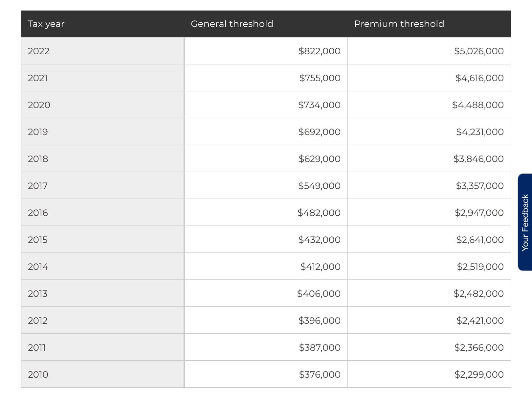The width and height of the screenshot is (532, 405).
Task: Select the 2022 tax year cell
Action: [102, 51]
